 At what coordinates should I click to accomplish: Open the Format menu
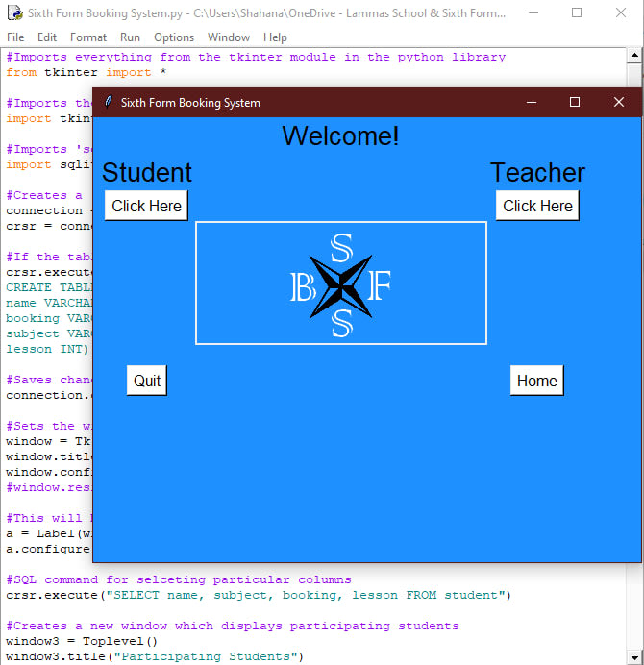pyautogui.click(x=88, y=37)
